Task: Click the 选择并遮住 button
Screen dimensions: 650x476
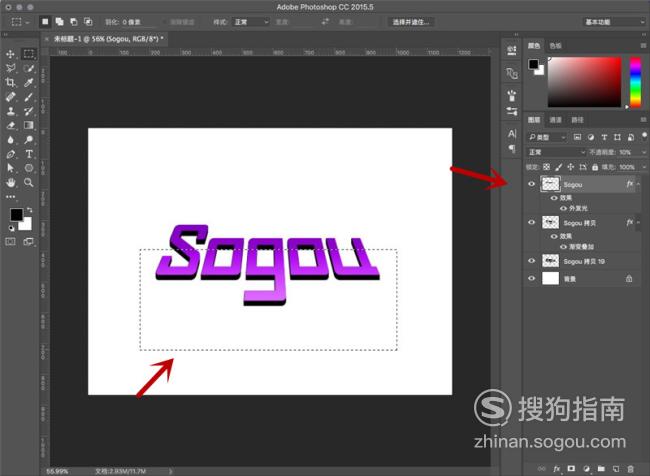Action: coord(411,22)
